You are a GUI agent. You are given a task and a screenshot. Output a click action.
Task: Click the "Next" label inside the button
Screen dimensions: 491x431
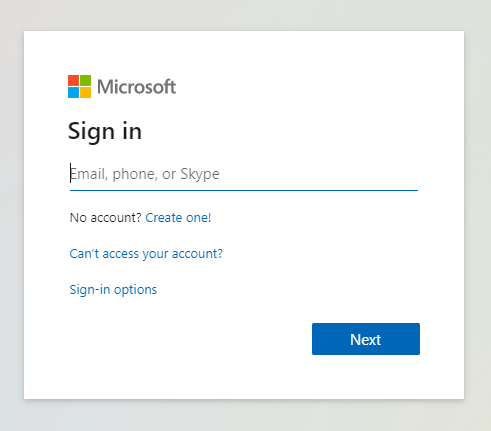click(x=365, y=340)
